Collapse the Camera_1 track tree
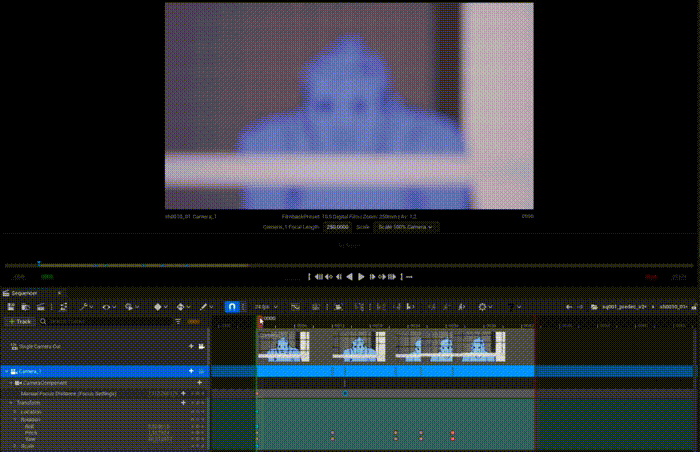 coord(6,371)
